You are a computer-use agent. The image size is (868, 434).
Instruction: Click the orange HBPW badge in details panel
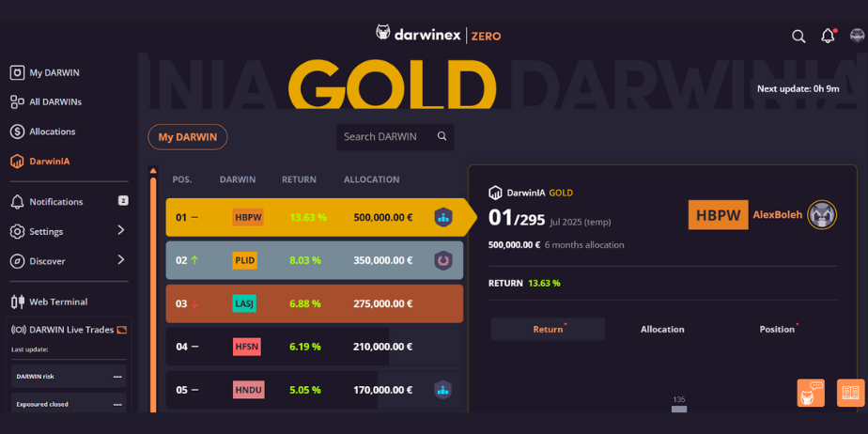pyautogui.click(x=718, y=215)
